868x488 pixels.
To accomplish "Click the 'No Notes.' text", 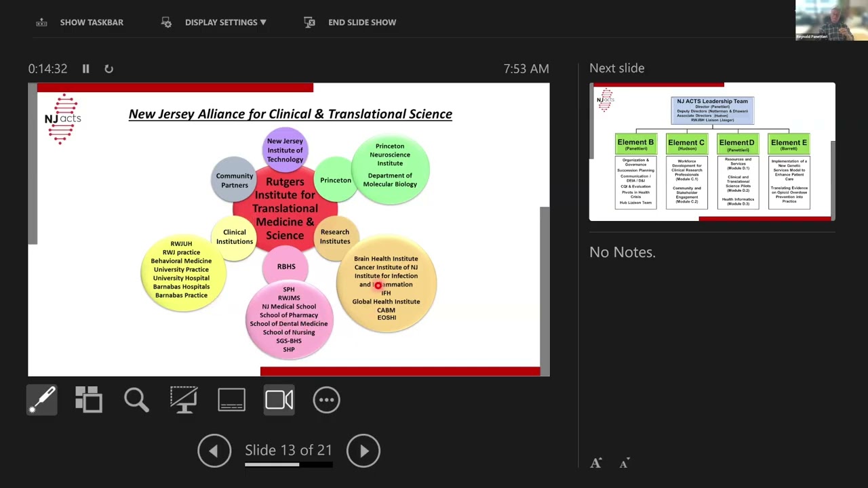I will pyautogui.click(x=623, y=252).
